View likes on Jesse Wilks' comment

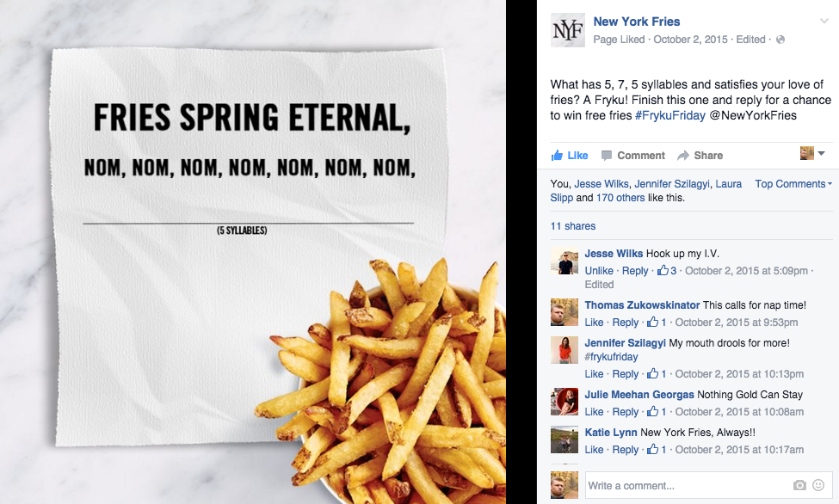click(x=667, y=270)
